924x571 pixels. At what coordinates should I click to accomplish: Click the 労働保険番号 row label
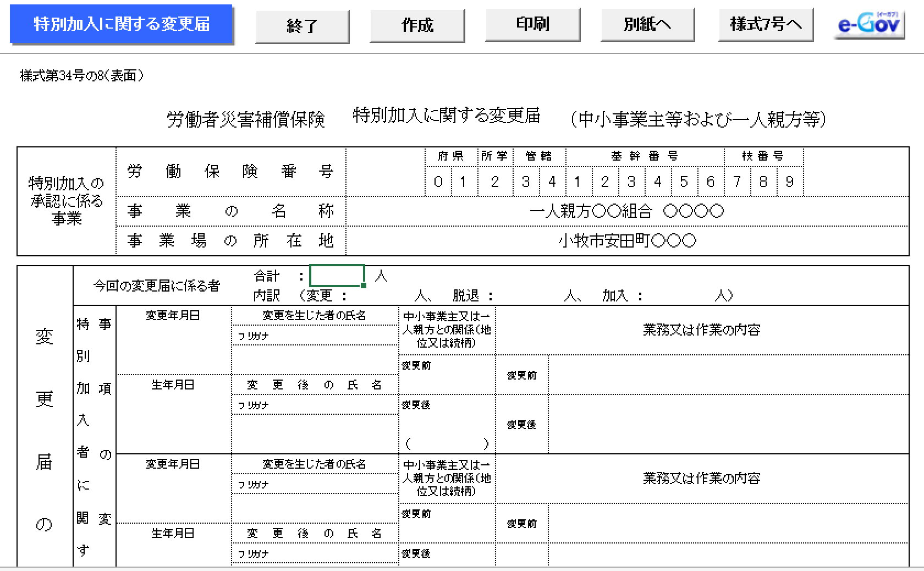coord(231,172)
